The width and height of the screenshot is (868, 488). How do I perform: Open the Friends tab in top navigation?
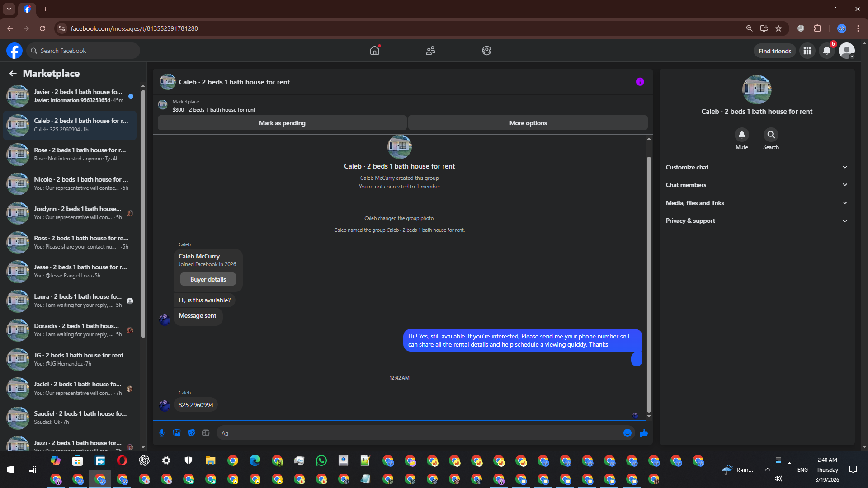click(x=430, y=51)
